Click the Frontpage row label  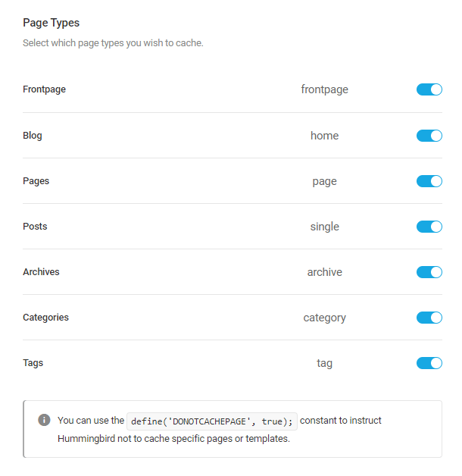44,89
